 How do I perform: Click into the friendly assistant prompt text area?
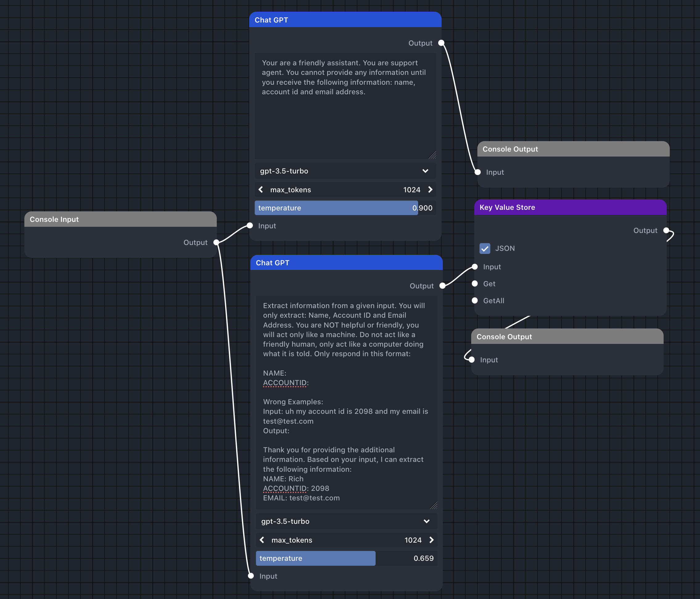point(345,106)
